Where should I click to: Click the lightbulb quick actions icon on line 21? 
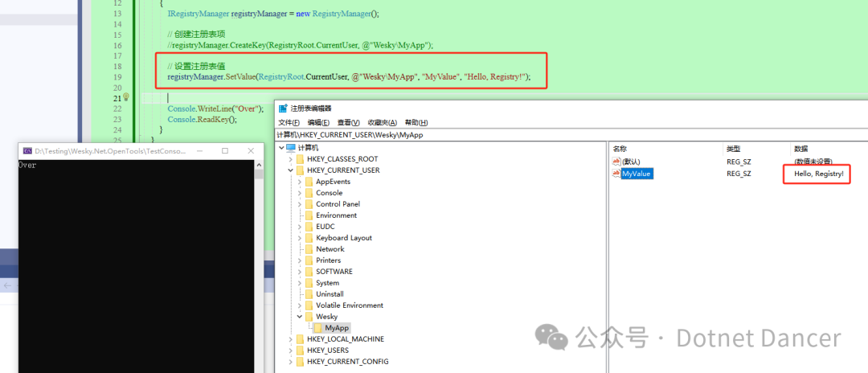point(125,97)
